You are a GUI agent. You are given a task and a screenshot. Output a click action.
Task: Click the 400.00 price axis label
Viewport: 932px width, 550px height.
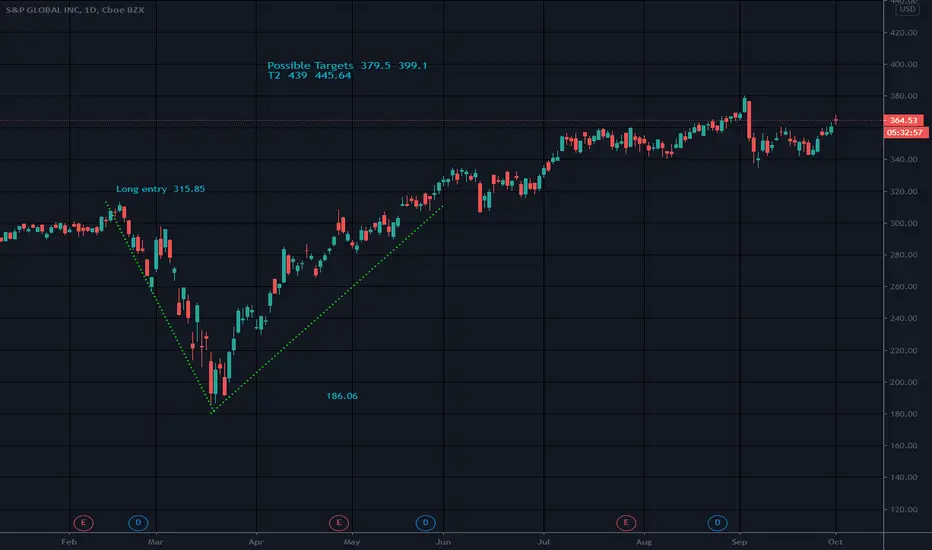(903, 64)
